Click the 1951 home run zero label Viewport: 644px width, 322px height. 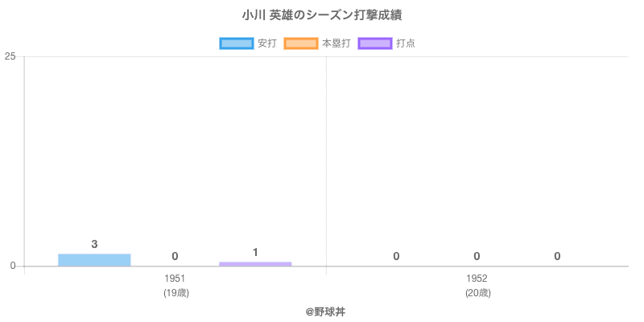(x=175, y=256)
